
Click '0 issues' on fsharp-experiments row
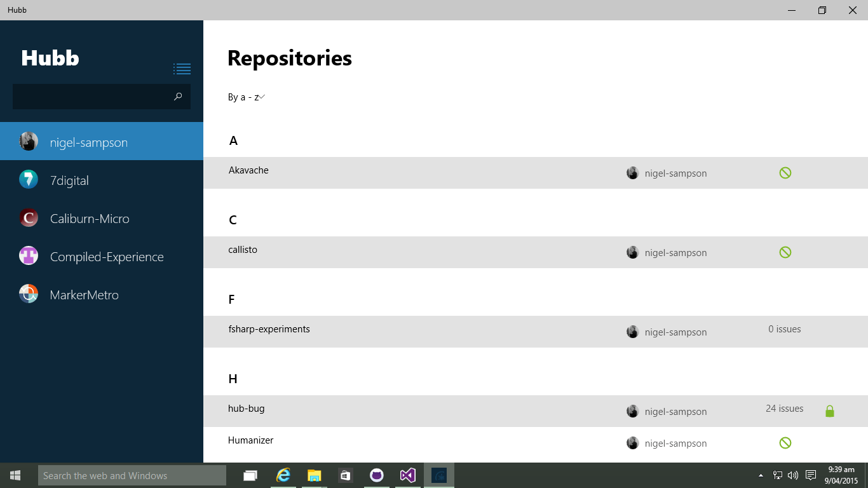pyautogui.click(x=785, y=329)
